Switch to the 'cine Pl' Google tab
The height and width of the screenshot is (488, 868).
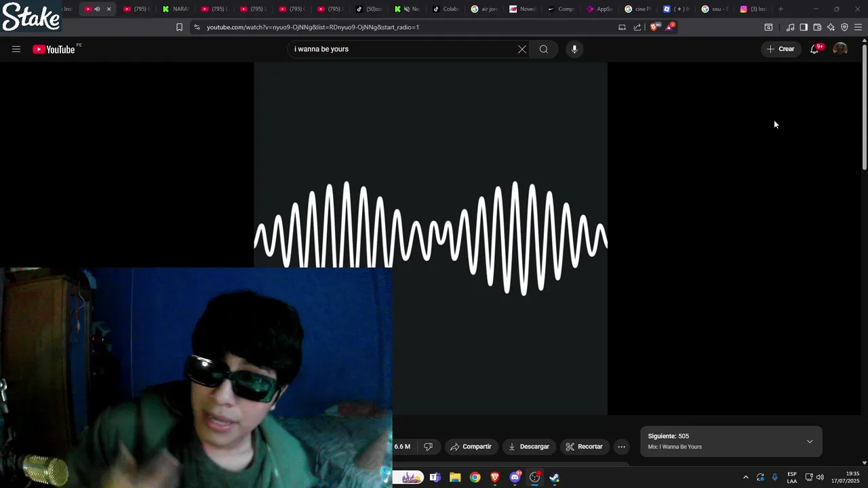[x=639, y=9]
